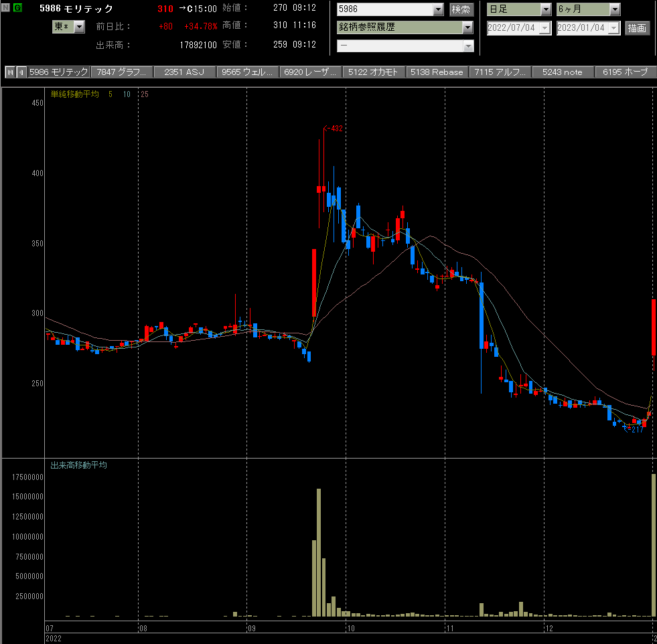657x644 pixels.
Task: Click the 単純移動平均 indicator label
Action: (74, 94)
